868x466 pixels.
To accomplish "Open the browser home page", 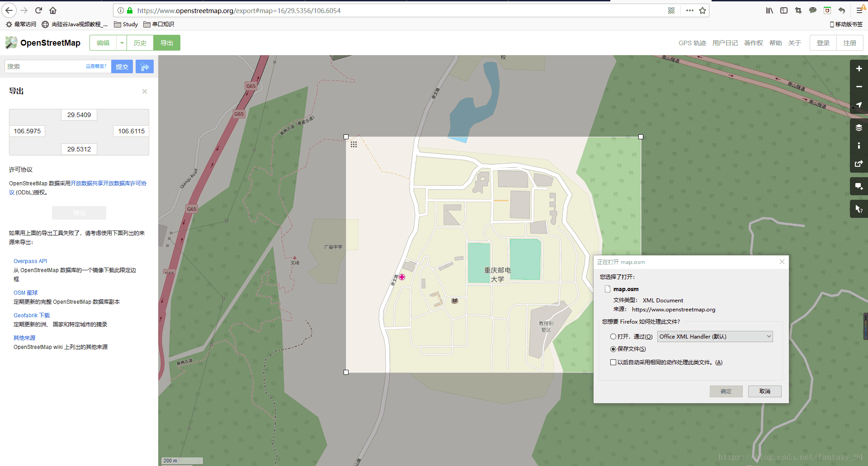I will pos(53,10).
